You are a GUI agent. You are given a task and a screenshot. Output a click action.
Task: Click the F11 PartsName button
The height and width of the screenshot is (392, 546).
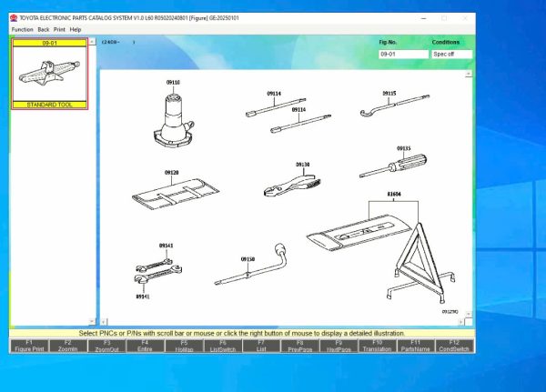416,346
